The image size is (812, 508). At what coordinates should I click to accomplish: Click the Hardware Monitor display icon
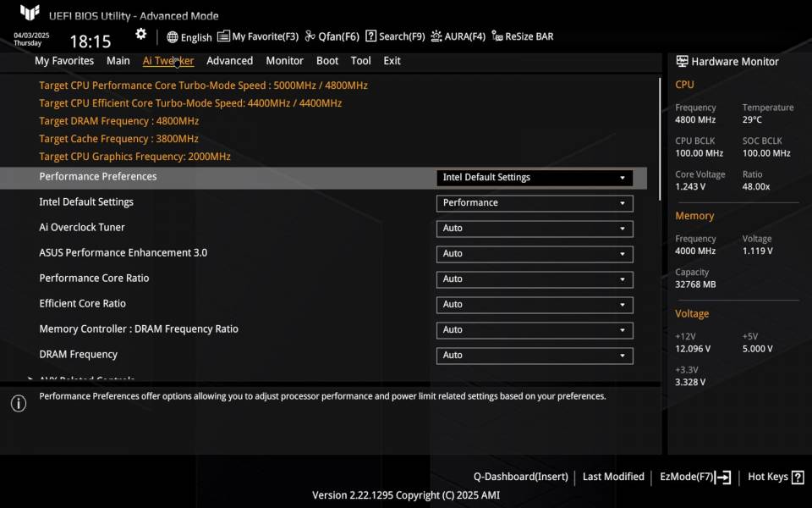pyautogui.click(x=682, y=61)
